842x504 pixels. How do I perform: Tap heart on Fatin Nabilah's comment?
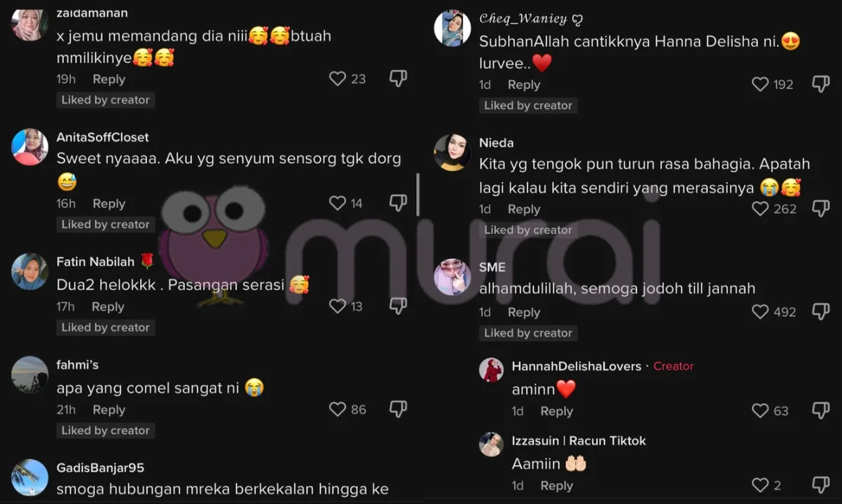(338, 306)
